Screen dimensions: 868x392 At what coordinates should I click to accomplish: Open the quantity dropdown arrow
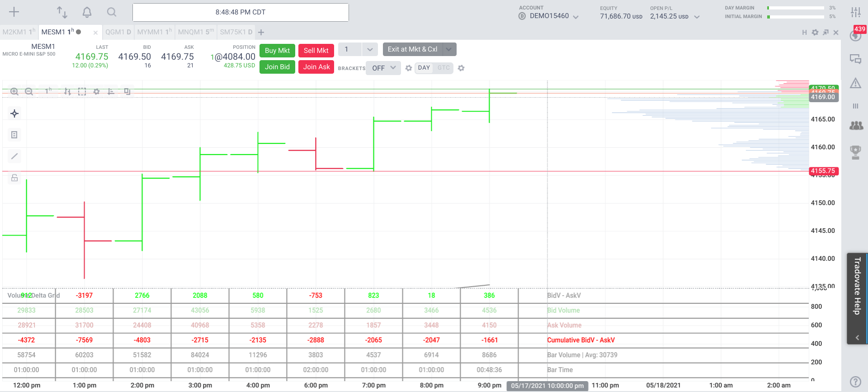[x=370, y=49]
